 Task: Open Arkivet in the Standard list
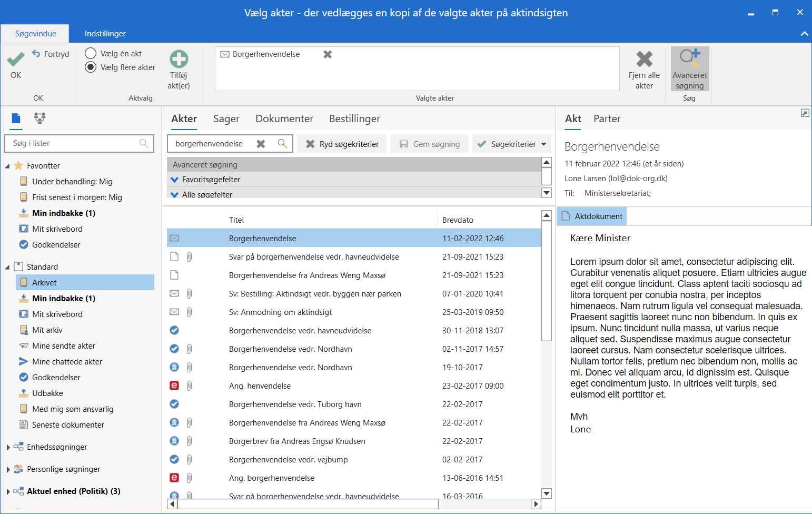(x=85, y=282)
